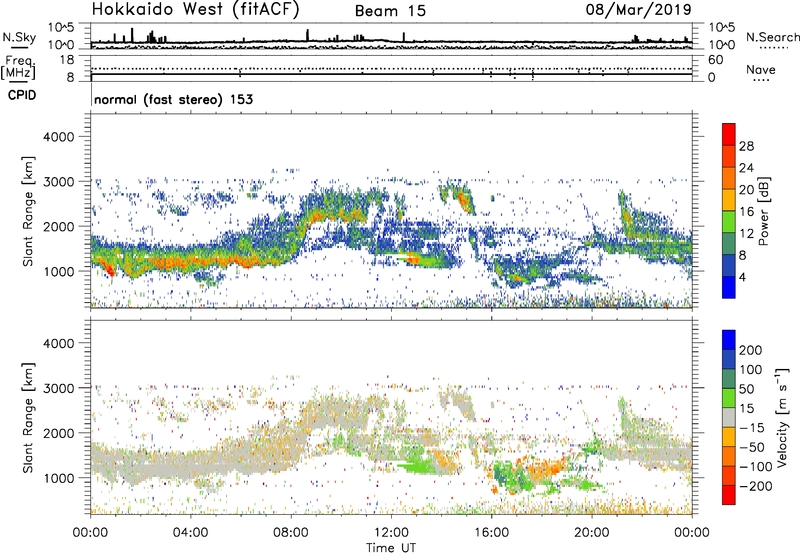This screenshot has height=554, width=800.
Task: Click '1000' on velocity panel range axis
Action: [x=58, y=478]
